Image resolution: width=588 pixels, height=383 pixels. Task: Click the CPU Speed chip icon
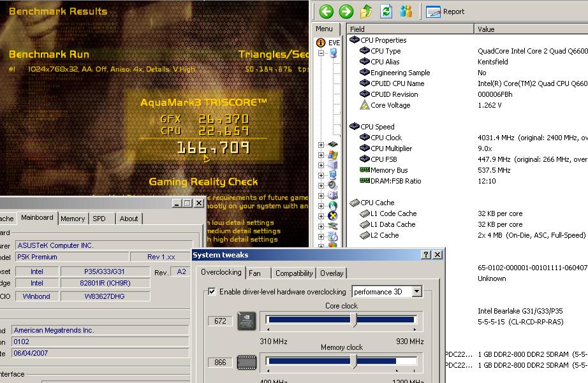point(355,126)
